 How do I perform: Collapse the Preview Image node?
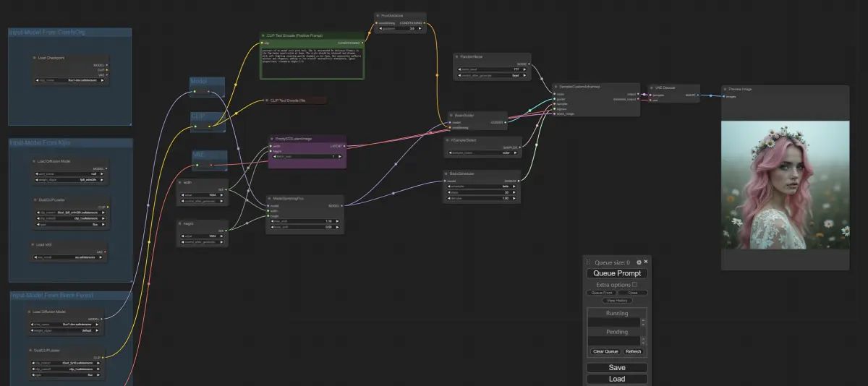726,89
